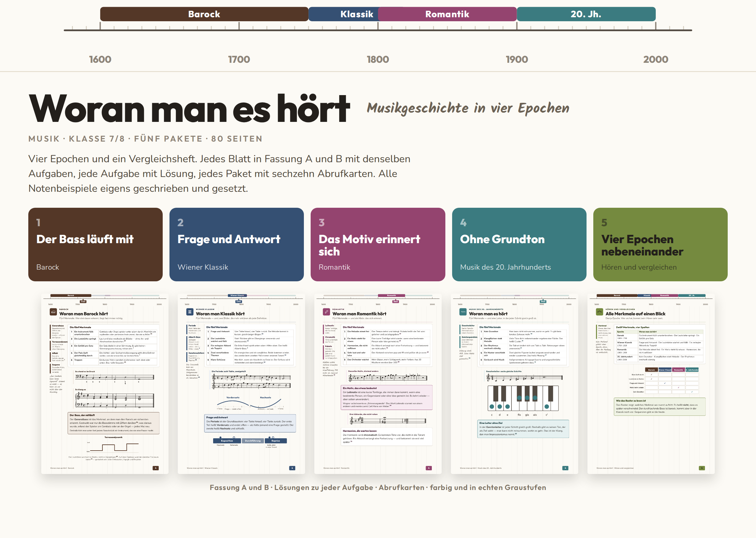Image resolution: width=756 pixels, height=538 pixels.
Task: Click the 1790 marker on the Klassik page timeline
Action: [x=239, y=301]
